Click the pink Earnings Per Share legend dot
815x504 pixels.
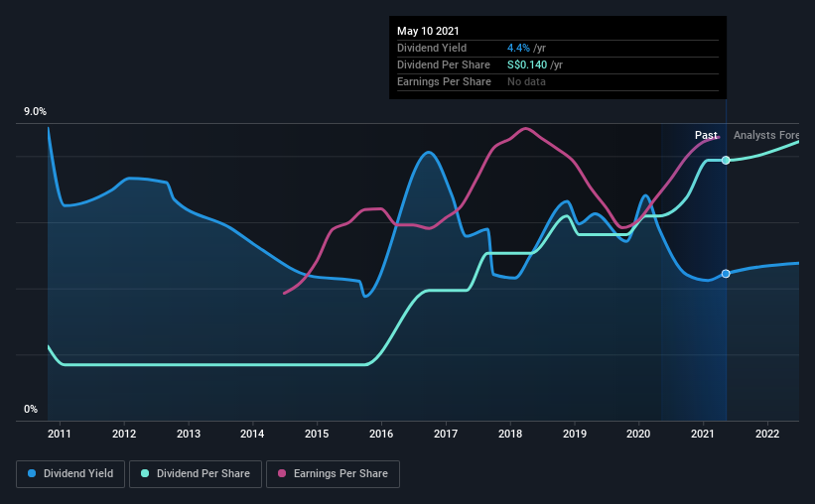click(x=282, y=473)
